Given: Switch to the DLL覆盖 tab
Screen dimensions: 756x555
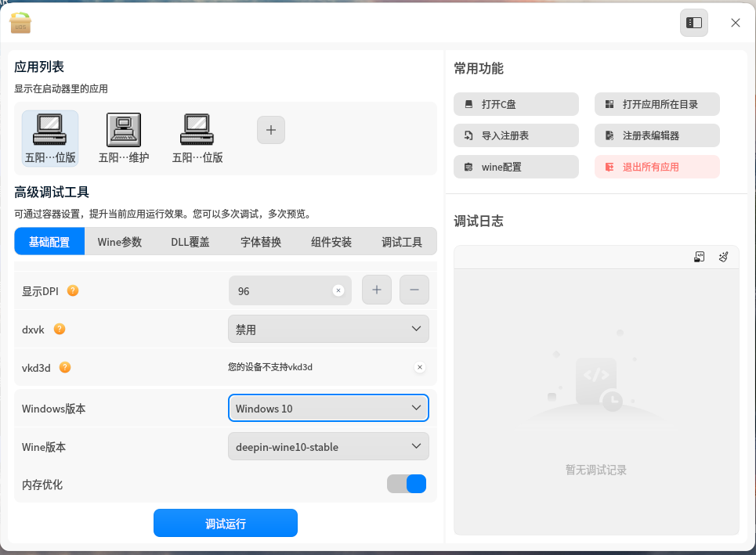Looking at the screenshot, I should (x=190, y=241).
